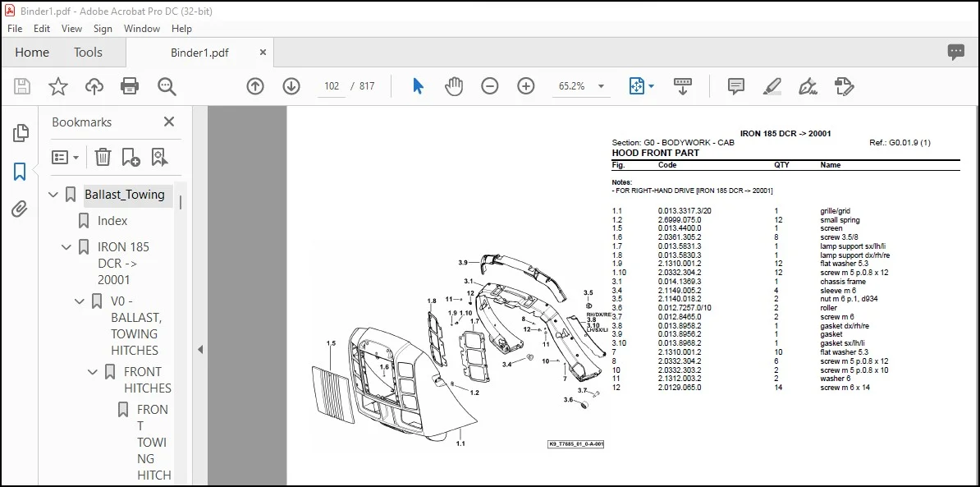The width and height of the screenshot is (980, 487).
Task: Upload file to cloud icon
Action: click(94, 86)
